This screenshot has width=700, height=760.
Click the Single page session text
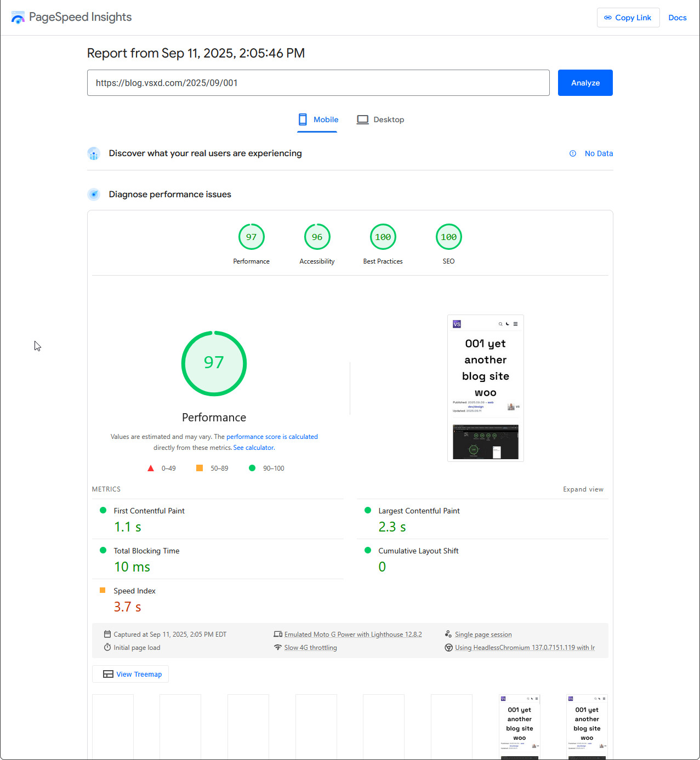point(483,635)
